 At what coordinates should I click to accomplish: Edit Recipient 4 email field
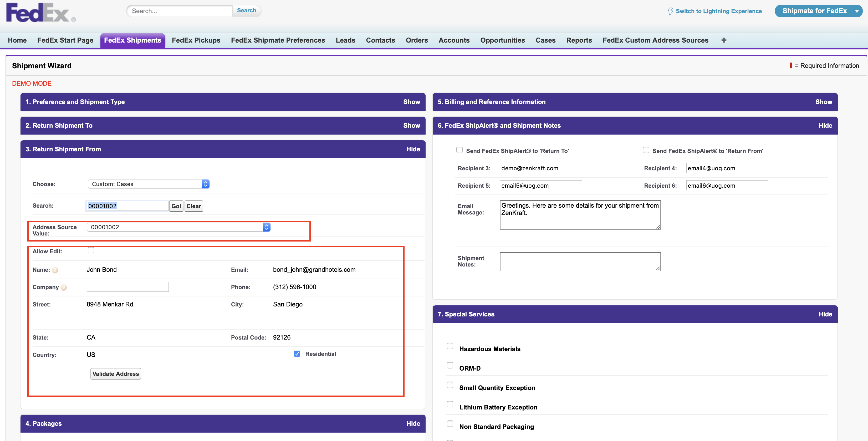[x=727, y=168]
